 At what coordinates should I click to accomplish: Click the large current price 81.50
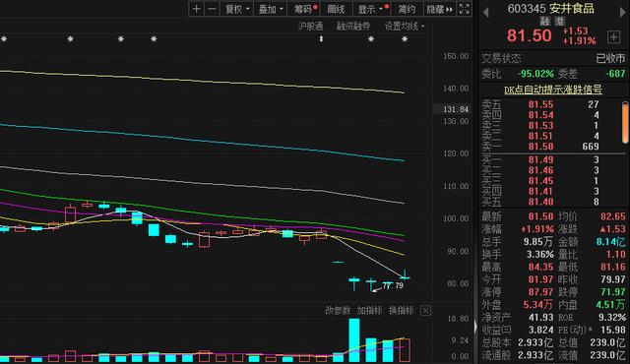530,35
